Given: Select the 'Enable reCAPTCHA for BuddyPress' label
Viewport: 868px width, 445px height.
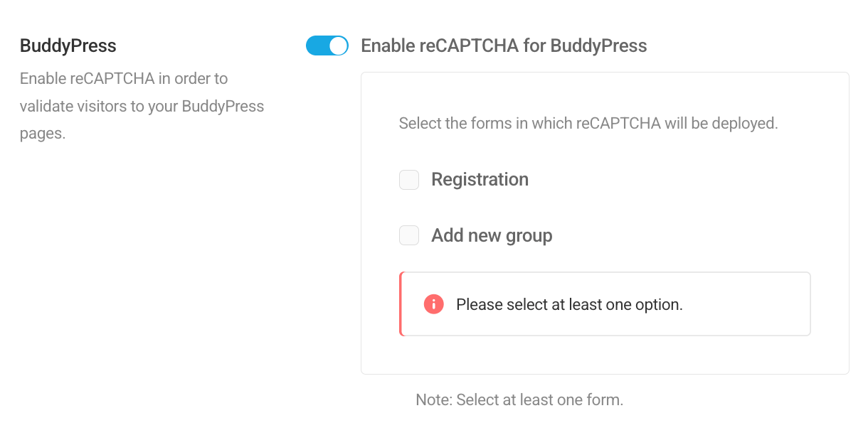Looking at the screenshot, I should (504, 45).
